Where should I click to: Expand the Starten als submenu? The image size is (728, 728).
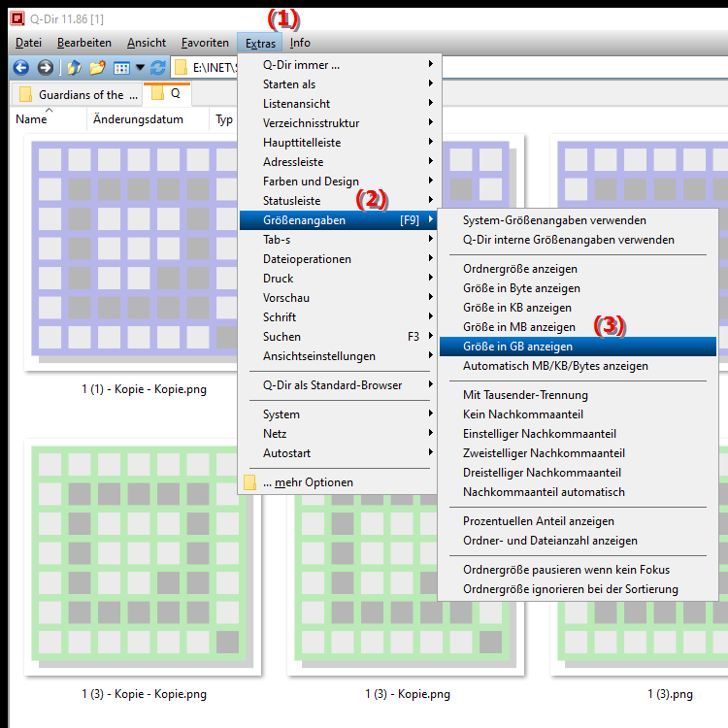pos(339,84)
